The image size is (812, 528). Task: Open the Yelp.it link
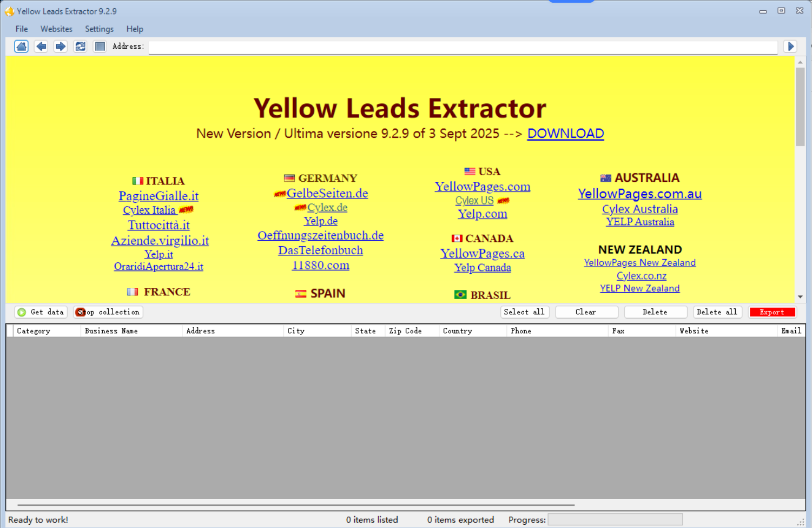click(x=159, y=254)
